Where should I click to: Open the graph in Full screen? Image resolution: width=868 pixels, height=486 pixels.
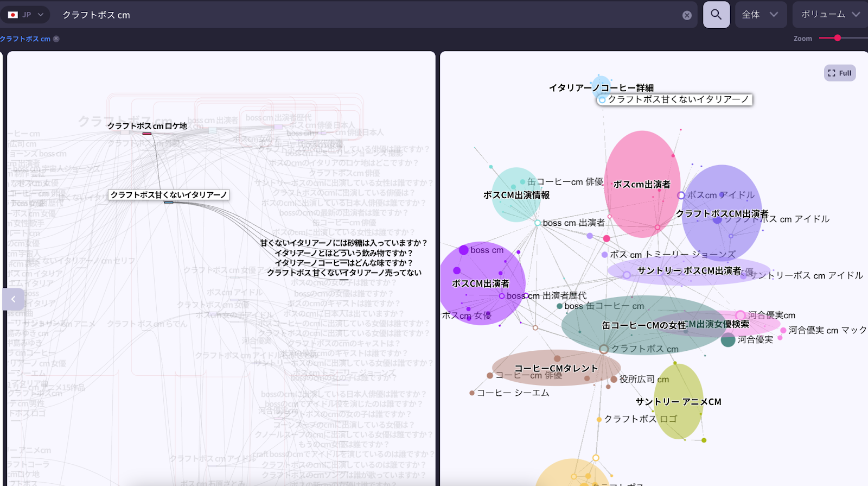click(840, 73)
